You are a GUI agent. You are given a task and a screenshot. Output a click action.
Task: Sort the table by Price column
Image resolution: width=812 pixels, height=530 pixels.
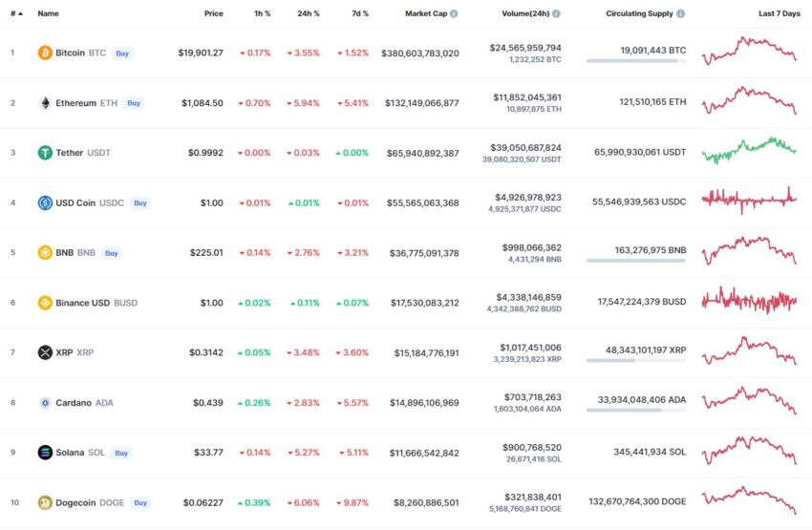click(213, 13)
